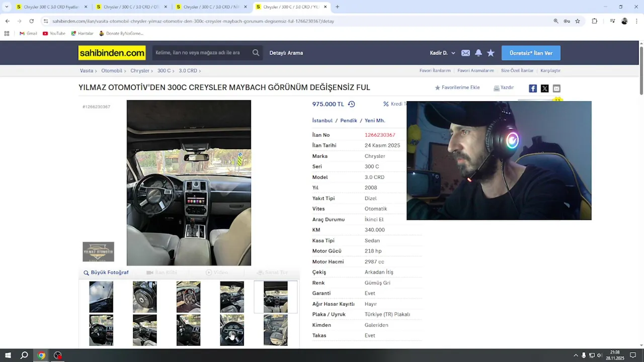Bookmark this page star icon

pos(578,21)
